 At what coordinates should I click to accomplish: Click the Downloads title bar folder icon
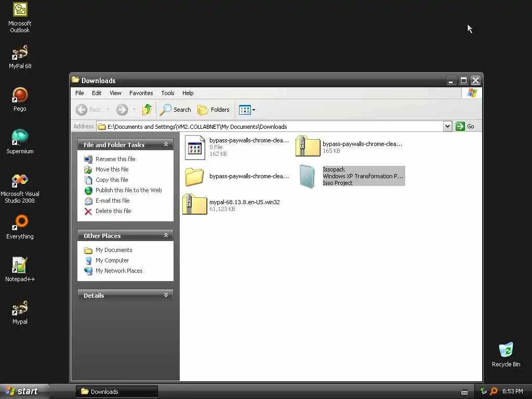(76, 80)
